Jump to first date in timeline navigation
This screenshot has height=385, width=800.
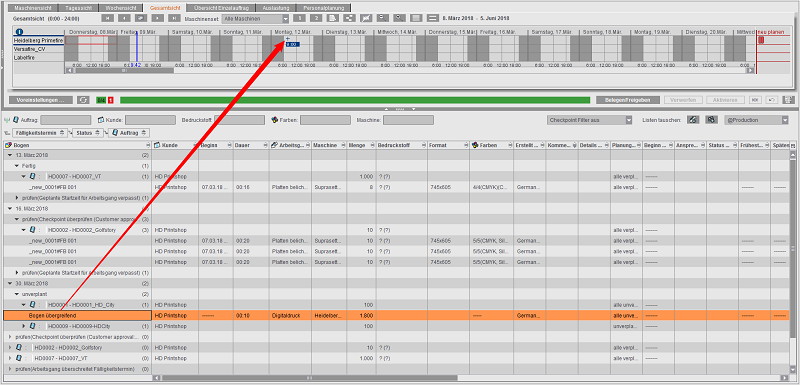click(107, 18)
